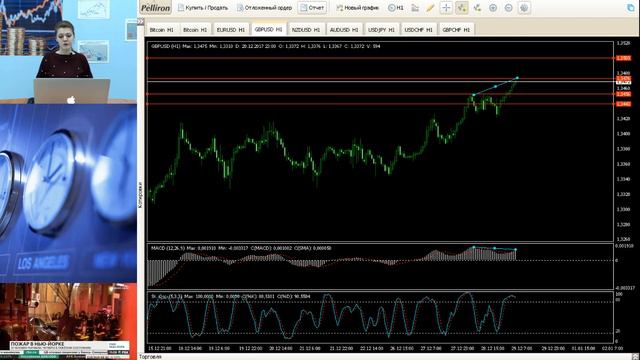The height and width of the screenshot is (360, 640).
Task: Click the GBPUSD (H1) chart info header text
Action: point(265,46)
